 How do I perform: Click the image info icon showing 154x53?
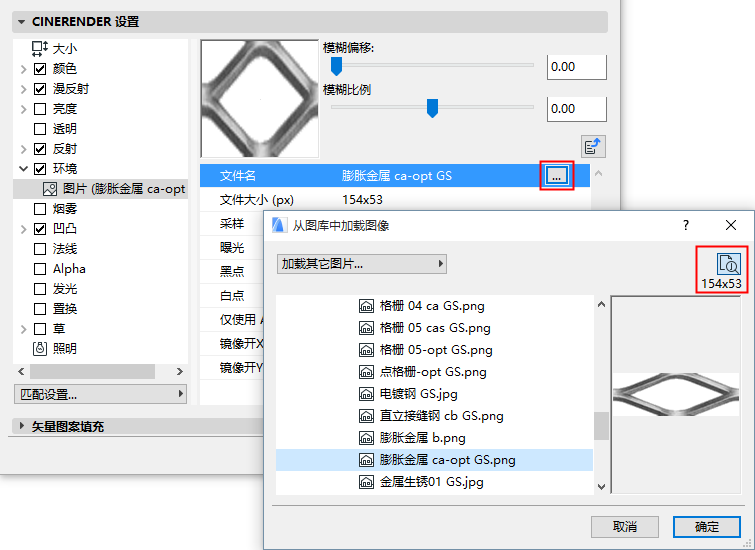(x=728, y=264)
